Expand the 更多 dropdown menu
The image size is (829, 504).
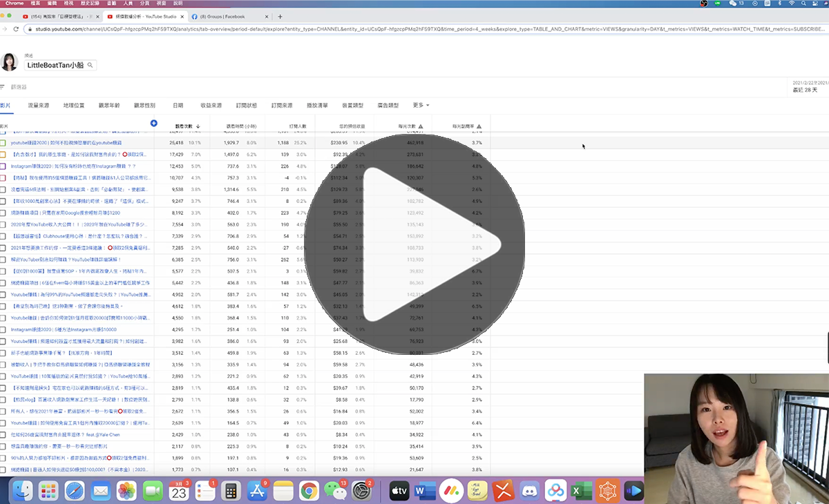pos(421,106)
